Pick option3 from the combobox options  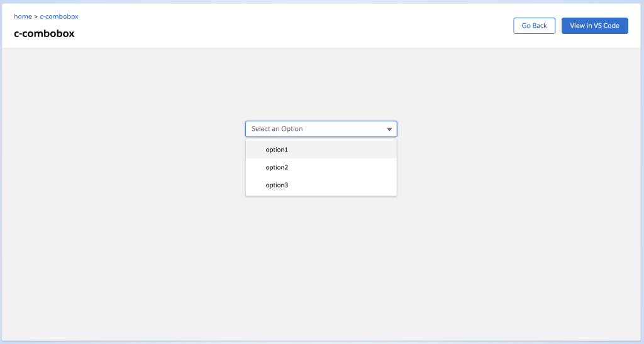tap(276, 185)
